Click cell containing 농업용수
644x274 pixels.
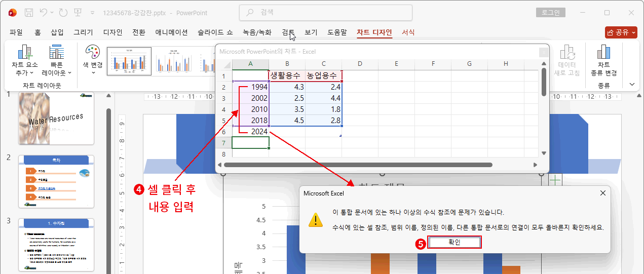(x=323, y=76)
